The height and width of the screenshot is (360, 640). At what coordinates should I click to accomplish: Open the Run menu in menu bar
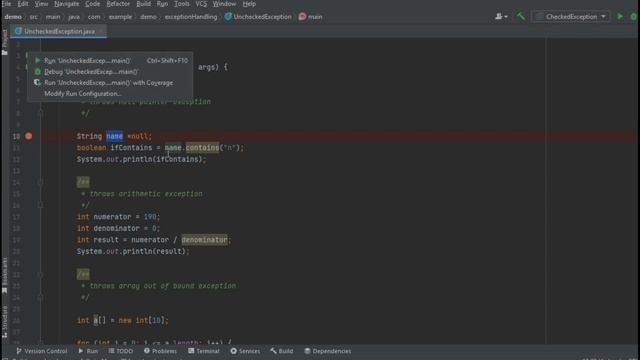tap(162, 4)
